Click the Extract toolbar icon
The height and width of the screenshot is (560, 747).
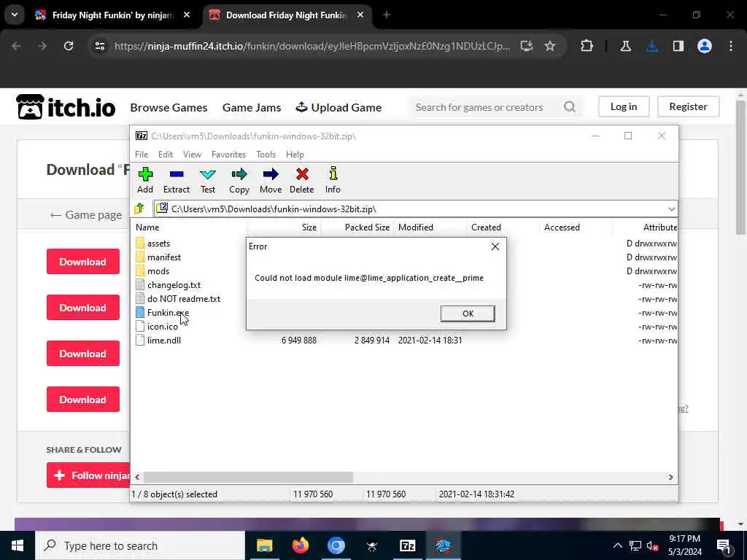[177, 180]
